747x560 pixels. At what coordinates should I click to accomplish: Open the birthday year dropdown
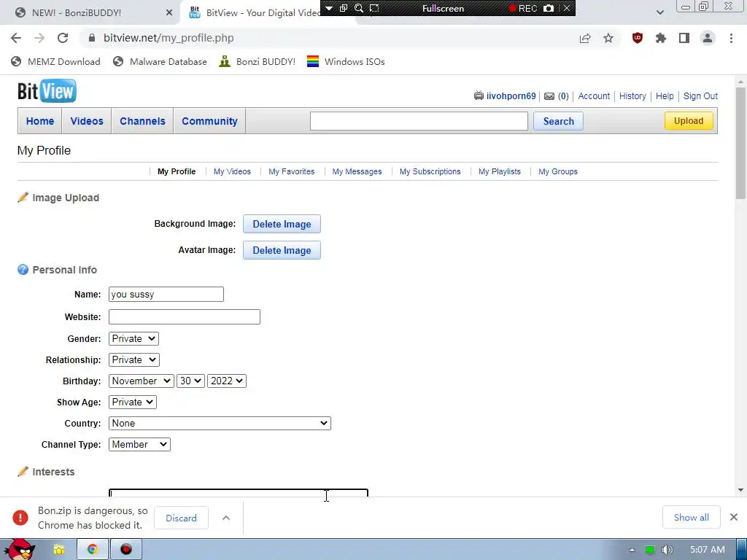[227, 381]
